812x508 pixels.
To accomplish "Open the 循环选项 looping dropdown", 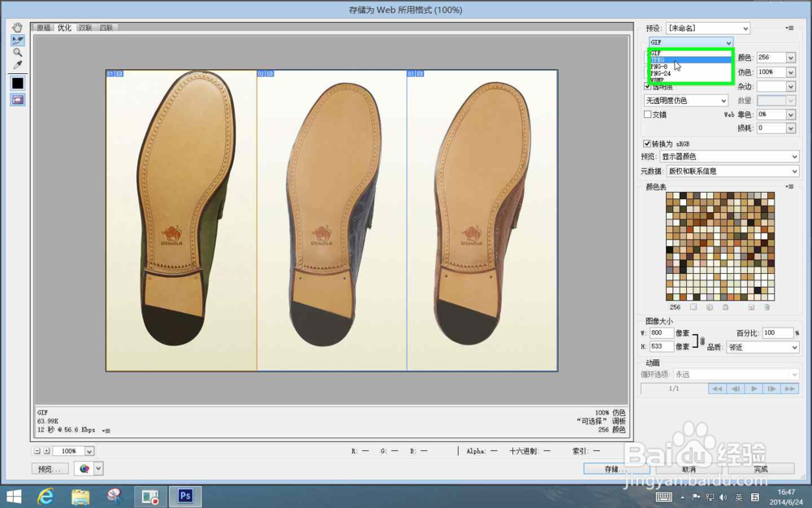I will (x=736, y=374).
